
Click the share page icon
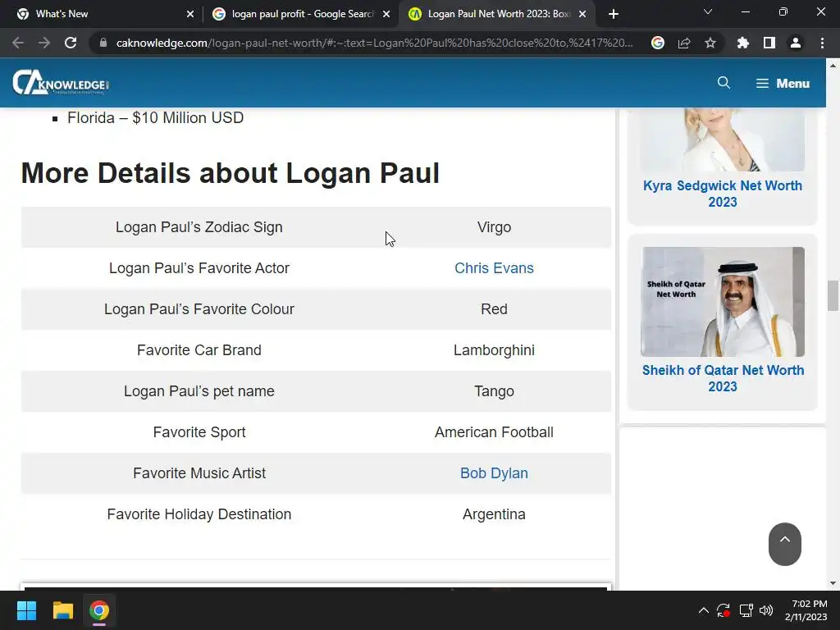(684, 43)
